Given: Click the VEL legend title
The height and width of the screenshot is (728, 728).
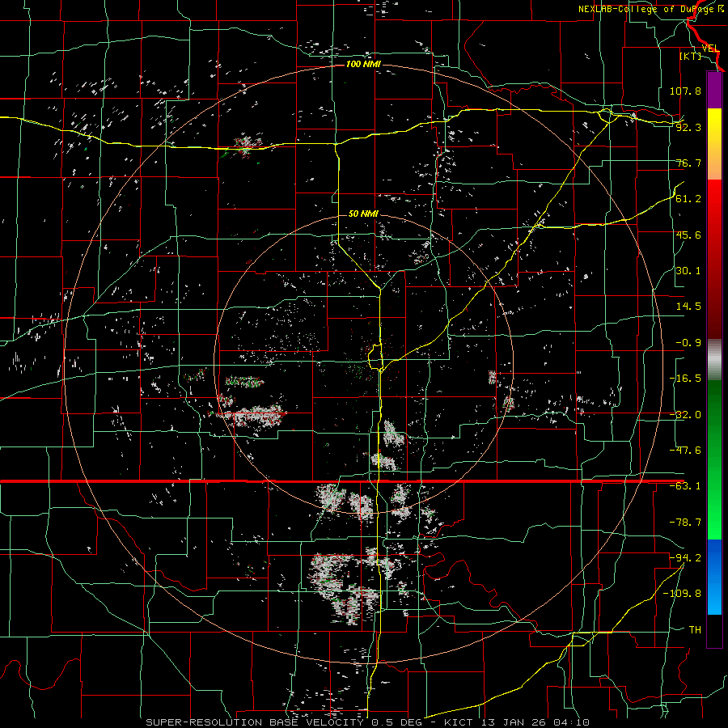Looking at the screenshot, I should 710,49.
